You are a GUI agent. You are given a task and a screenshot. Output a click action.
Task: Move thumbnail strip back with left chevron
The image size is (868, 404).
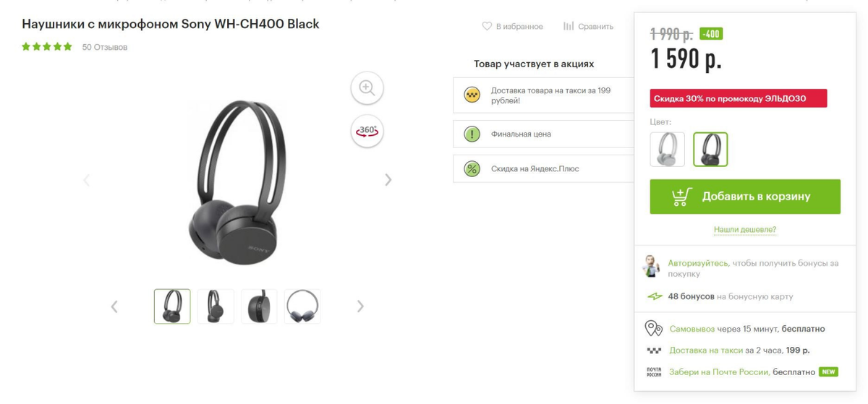coord(114,306)
